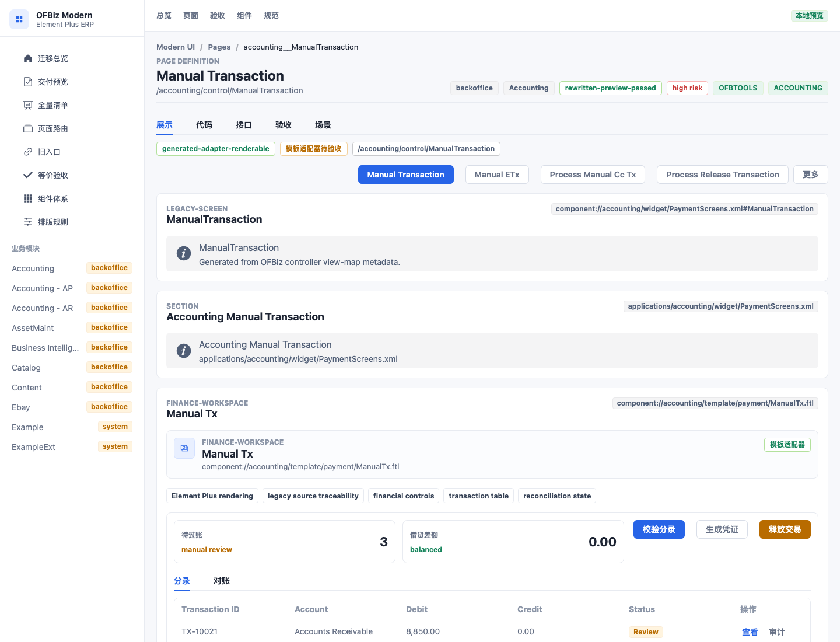The height and width of the screenshot is (642, 840).
Task: Open 总览 in the top navigation
Action: [x=164, y=16]
